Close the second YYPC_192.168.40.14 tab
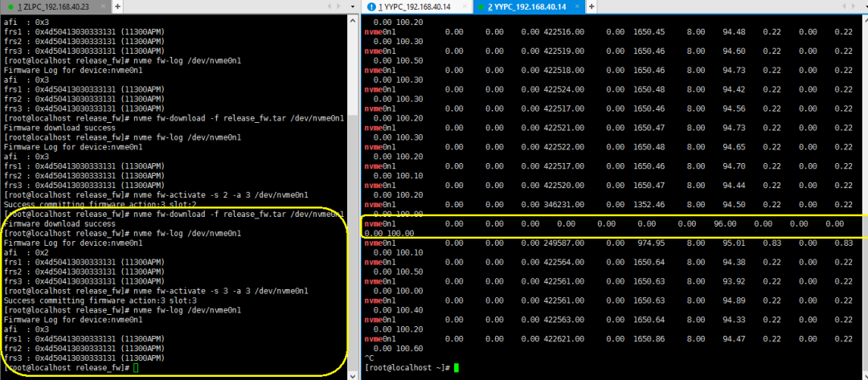 (577, 6)
